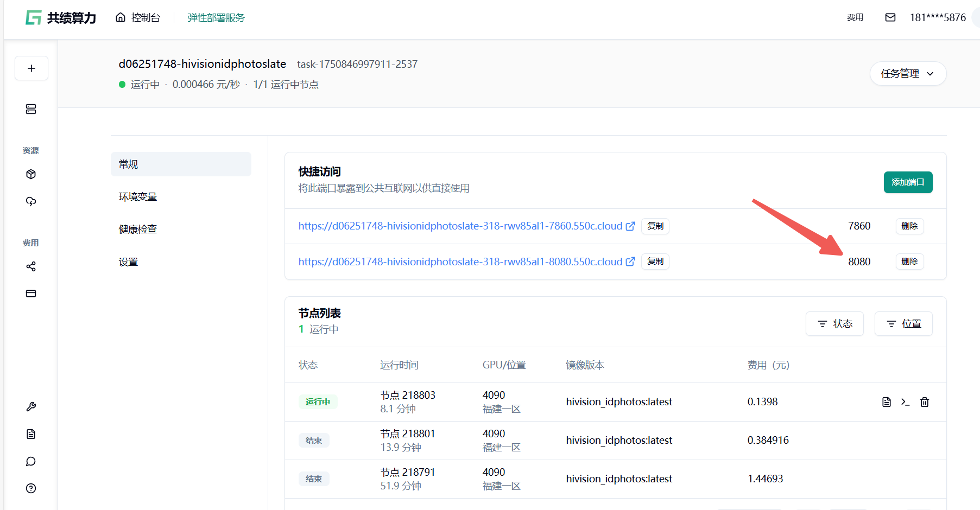Open the 状态 filter dropdown
This screenshot has height=510, width=980.
834,324
